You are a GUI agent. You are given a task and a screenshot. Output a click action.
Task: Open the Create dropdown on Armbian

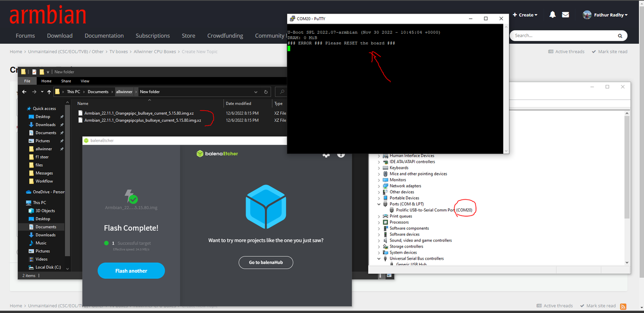tap(525, 15)
